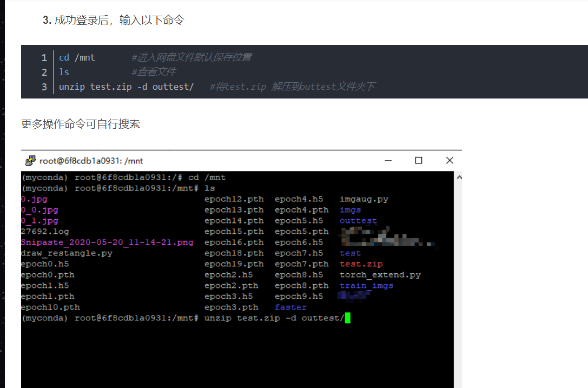Viewport: 588px width, 388px height.
Task: Click 'epoch13.pth' in the terminal listing
Action: 234,210
